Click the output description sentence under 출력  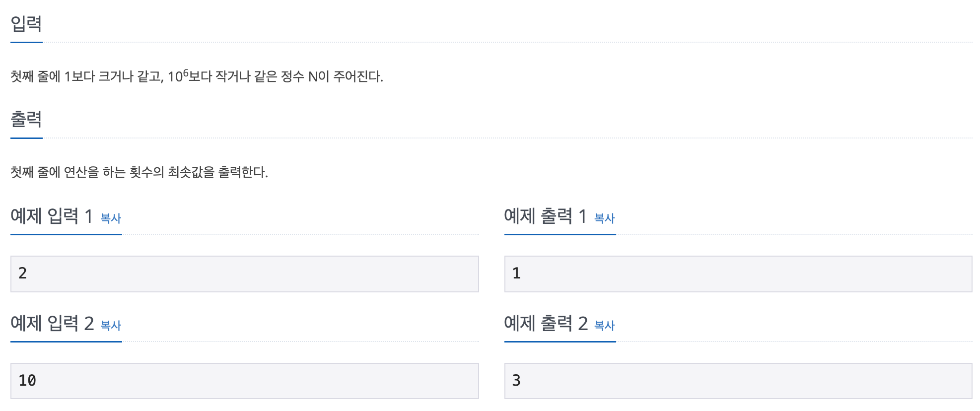point(139,171)
